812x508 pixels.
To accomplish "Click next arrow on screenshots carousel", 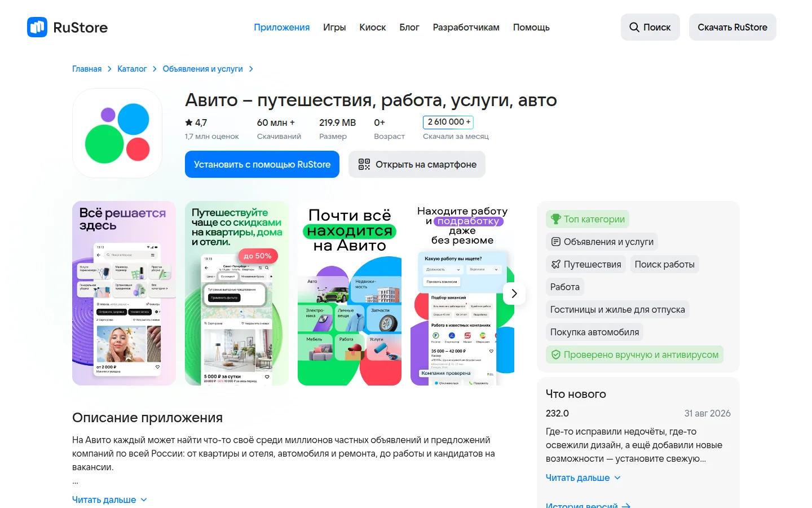I will pyautogui.click(x=514, y=294).
